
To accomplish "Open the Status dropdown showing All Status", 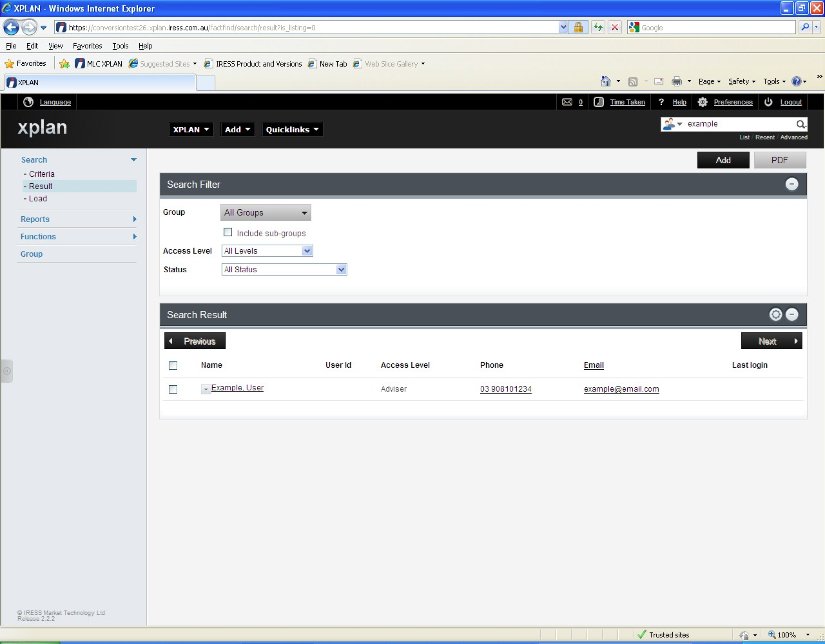I will click(284, 269).
